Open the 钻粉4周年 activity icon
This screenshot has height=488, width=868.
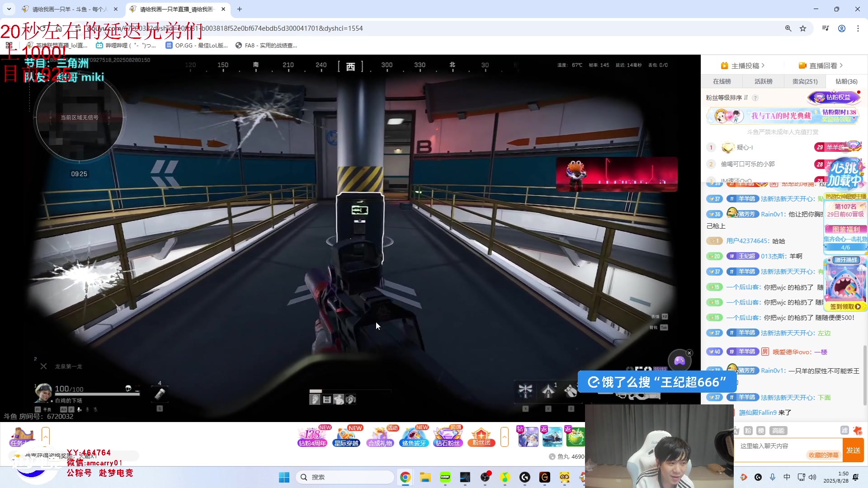pos(312,436)
